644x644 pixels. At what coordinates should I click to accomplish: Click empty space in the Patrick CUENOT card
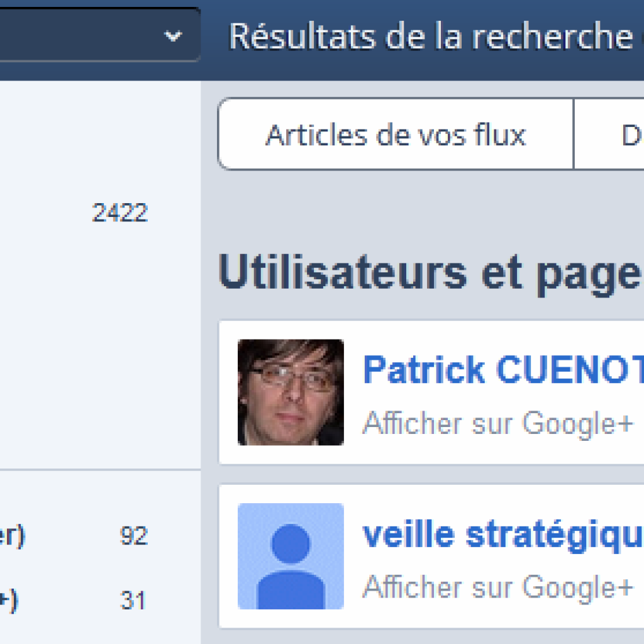[503, 450]
